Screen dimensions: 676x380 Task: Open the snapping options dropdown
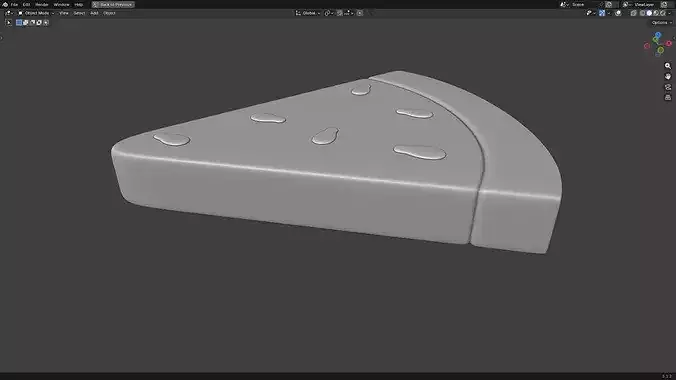349,13
